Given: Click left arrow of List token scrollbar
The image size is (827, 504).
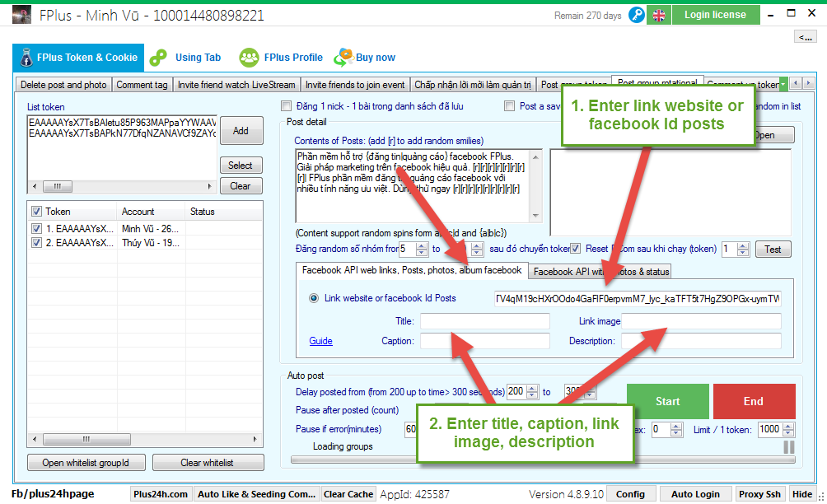Looking at the screenshot, I should pyautogui.click(x=35, y=187).
